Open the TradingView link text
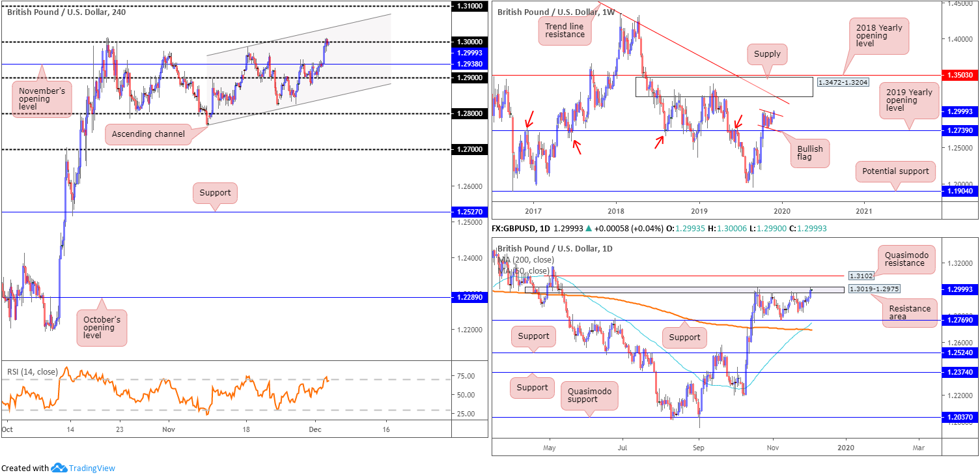Screen dimensions: 980x475 click(x=92, y=468)
